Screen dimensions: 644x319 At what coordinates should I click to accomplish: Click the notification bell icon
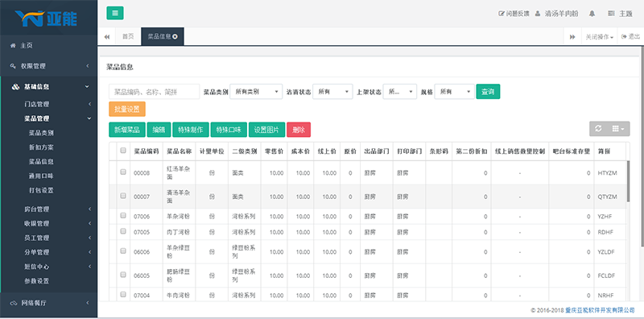[592, 14]
